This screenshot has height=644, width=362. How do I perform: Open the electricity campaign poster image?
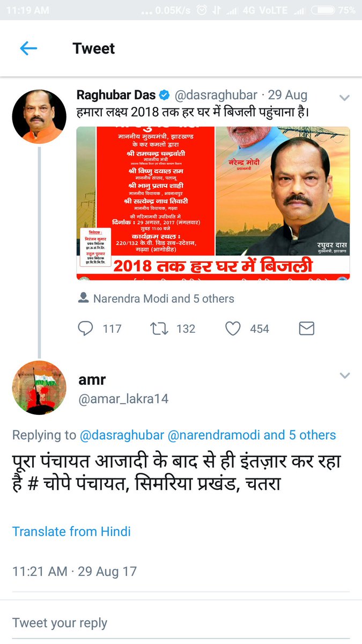(213, 203)
